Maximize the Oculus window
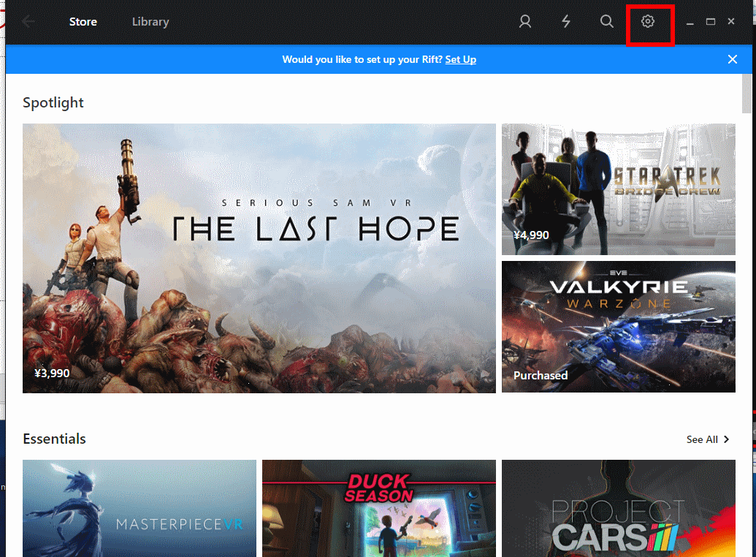Screen dimensions: 756x557 (x=711, y=21)
